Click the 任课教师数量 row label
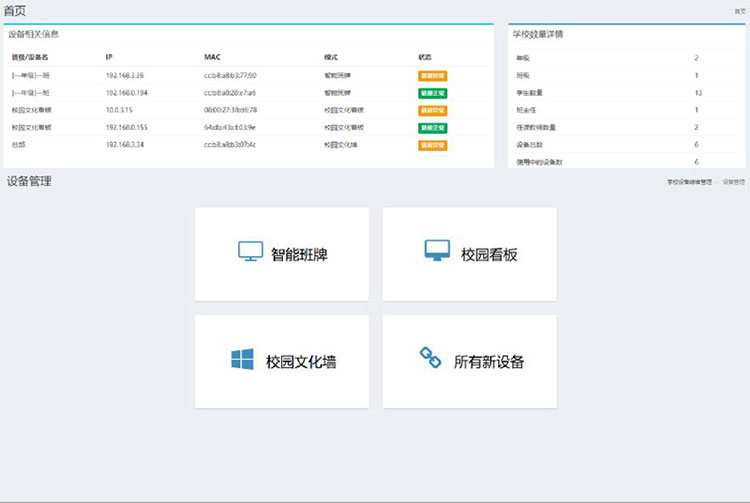The image size is (750, 503). [x=536, y=127]
